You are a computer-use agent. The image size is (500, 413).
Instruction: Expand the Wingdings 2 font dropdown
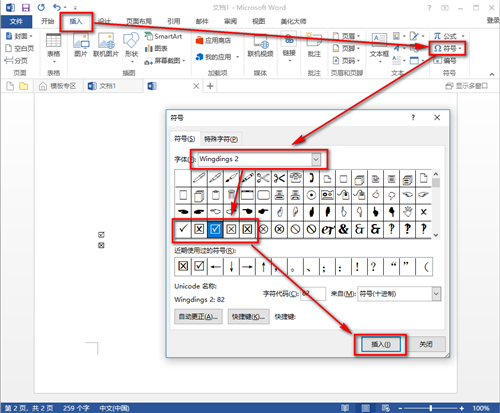tap(316, 159)
